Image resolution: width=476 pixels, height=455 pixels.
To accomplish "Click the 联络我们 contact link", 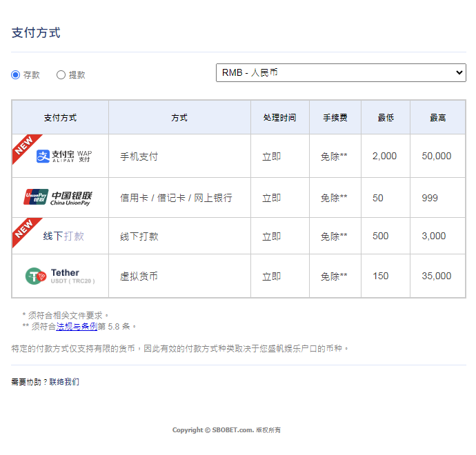I will (64, 382).
